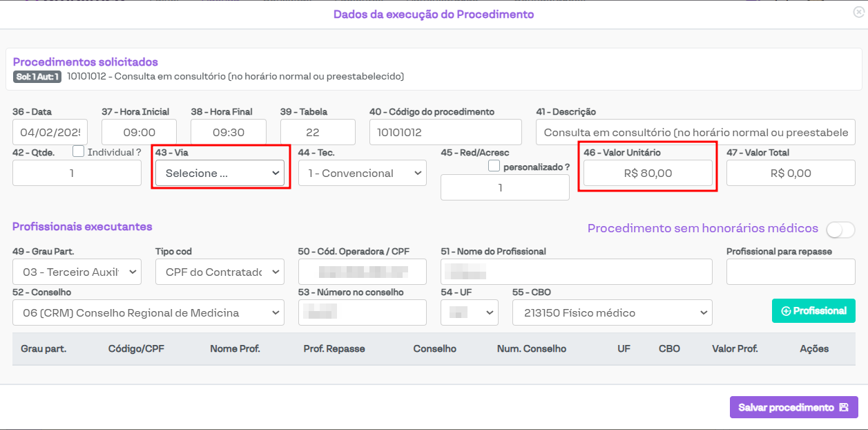Screen dimensions: 868x430
Task: Click the 42 - Qtde. quantity field
Action: (x=77, y=174)
